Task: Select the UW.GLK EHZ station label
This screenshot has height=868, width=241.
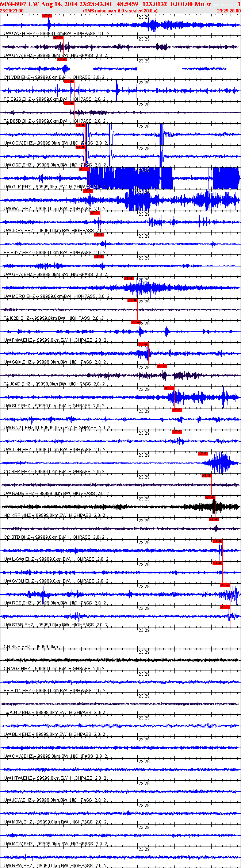Action: [x=17, y=187]
